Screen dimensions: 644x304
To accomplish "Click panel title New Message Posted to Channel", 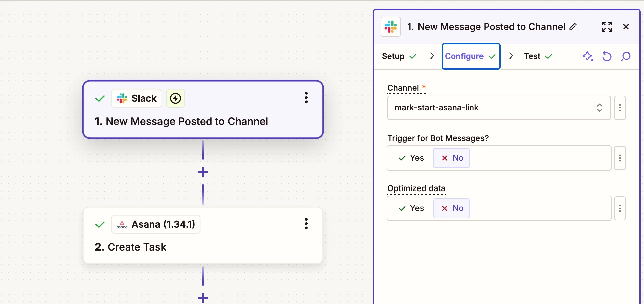I will pos(491,27).
